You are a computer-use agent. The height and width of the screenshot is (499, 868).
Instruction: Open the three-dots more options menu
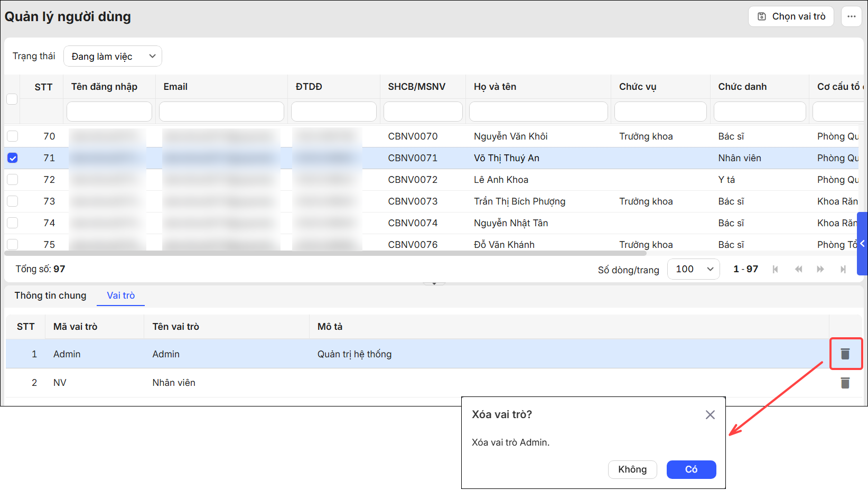(851, 16)
